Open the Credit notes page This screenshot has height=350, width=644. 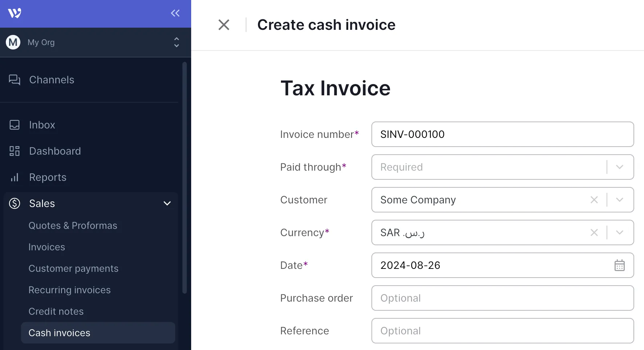coord(56,311)
